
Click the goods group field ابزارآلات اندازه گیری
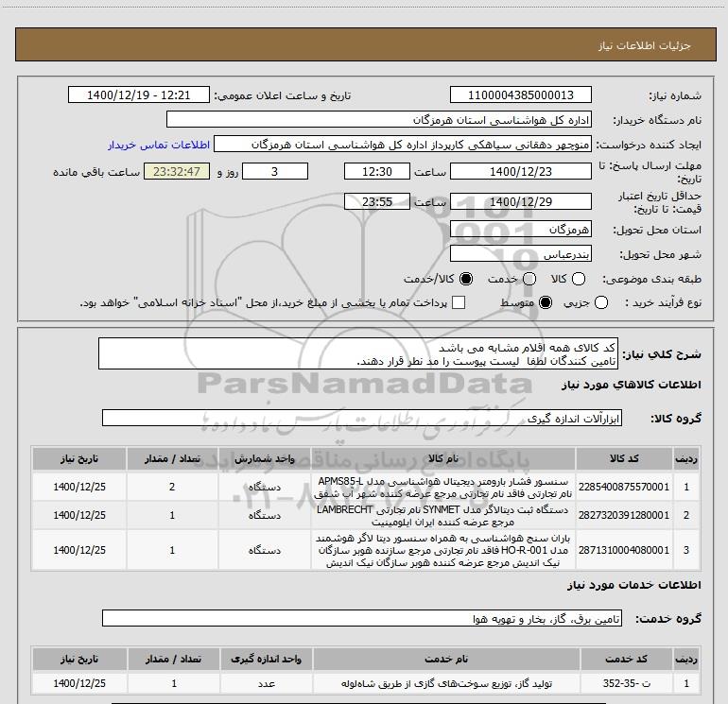tap(362, 418)
